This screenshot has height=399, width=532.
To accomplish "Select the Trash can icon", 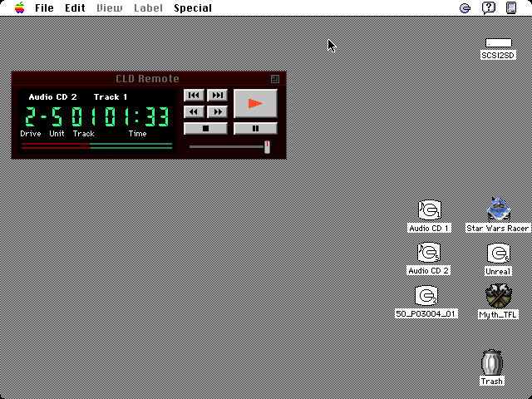I will 491,362.
